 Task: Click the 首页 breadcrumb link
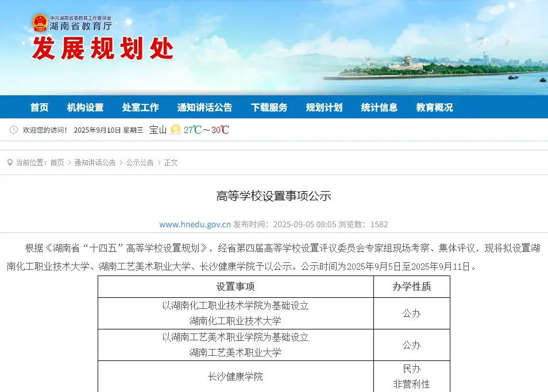tap(57, 162)
